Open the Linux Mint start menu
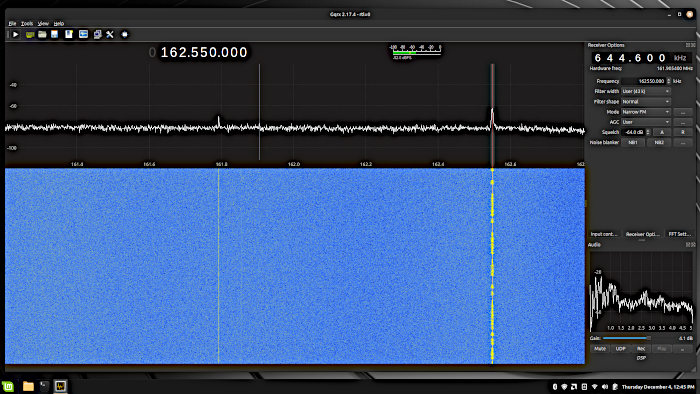The image size is (700, 394). click(x=8, y=386)
